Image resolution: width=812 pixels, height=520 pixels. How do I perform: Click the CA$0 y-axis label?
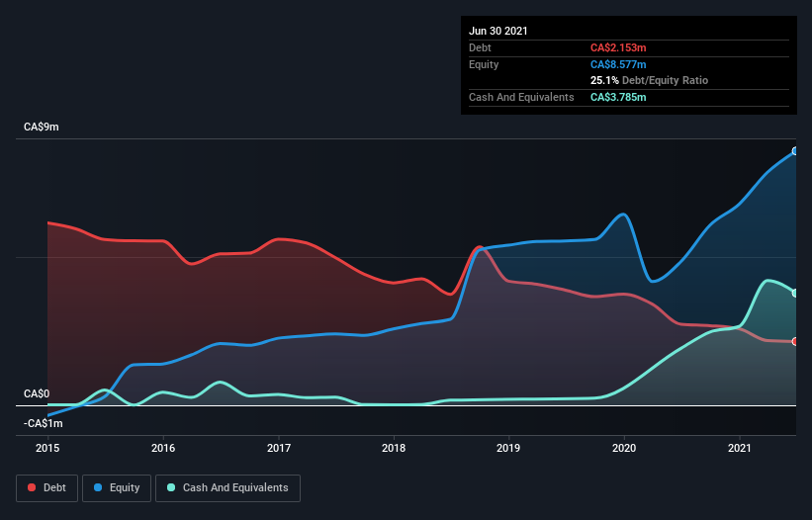(x=37, y=394)
